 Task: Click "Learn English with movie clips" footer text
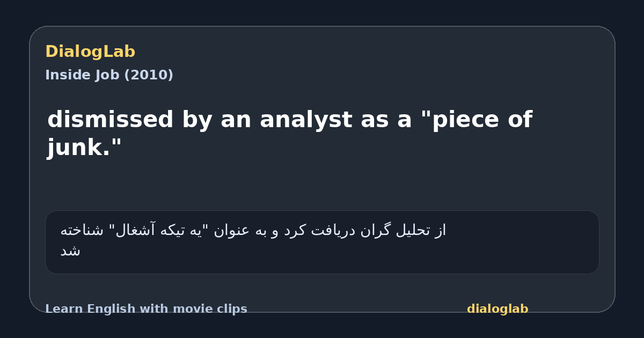point(146,309)
